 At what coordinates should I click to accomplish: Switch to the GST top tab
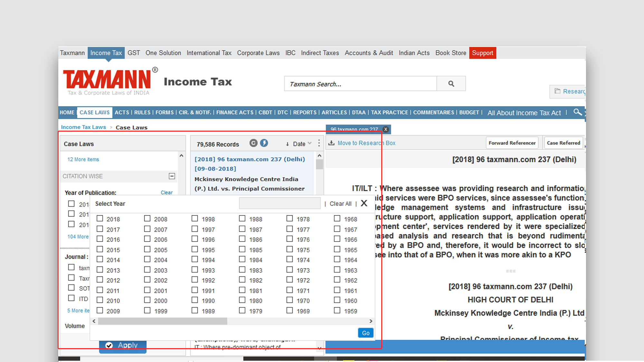(x=134, y=53)
